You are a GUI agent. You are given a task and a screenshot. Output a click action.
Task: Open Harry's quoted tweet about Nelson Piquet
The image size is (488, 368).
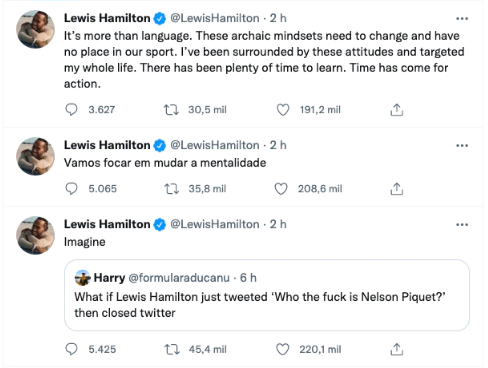(x=267, y=295)
